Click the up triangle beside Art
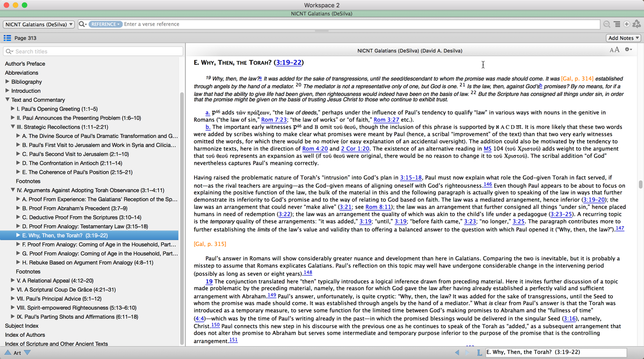644x359 pixels. 8,353
